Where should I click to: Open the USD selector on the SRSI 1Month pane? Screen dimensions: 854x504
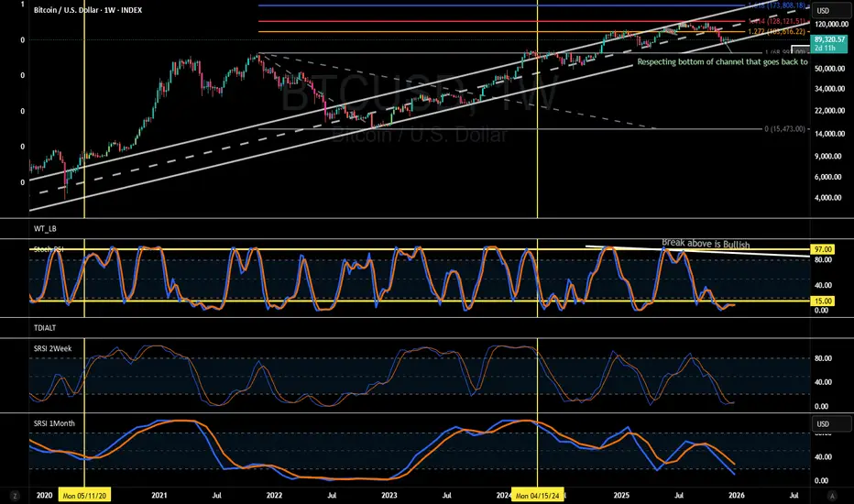(x=831, y=423)
